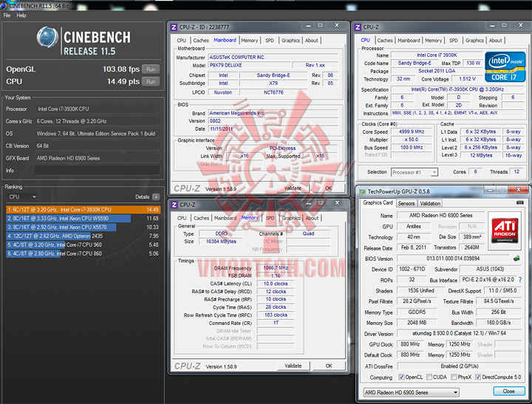This screenshot has height=404, width=532.
Task: Click the CPU-Z Z icon in Mainboard window title
Action: (174, 27)
